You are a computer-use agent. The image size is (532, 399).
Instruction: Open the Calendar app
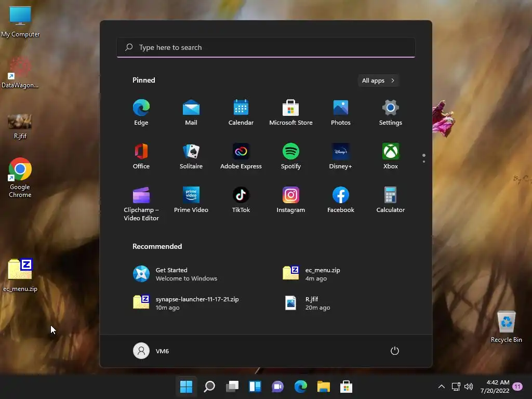point(241,112)
